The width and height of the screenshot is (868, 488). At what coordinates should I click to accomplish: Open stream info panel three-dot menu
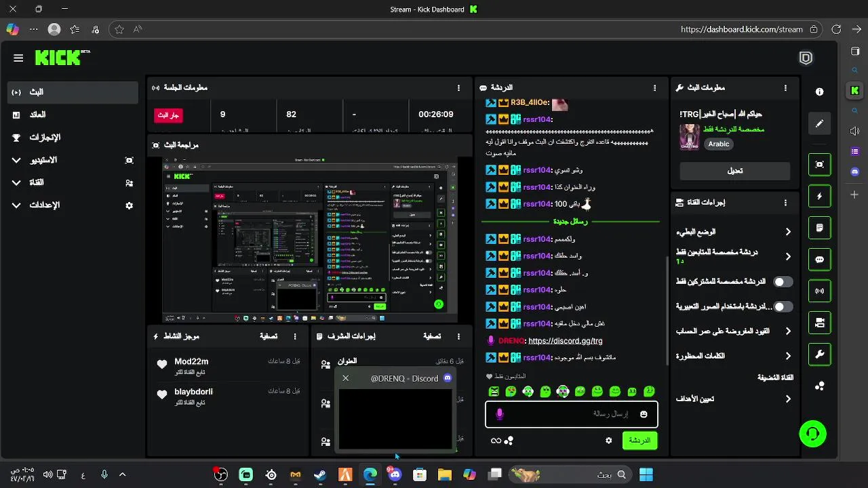(x=785, y=88)
